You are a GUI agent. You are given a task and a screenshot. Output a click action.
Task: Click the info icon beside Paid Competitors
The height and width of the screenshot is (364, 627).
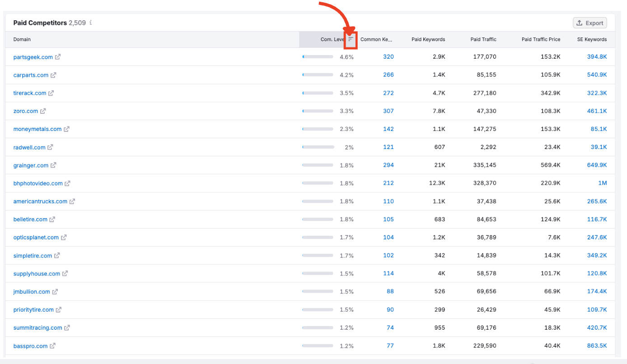[x=91, y=23]
